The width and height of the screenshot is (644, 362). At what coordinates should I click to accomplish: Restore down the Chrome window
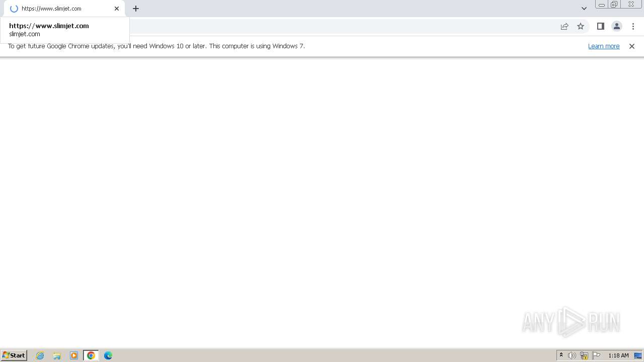[614, 5]
